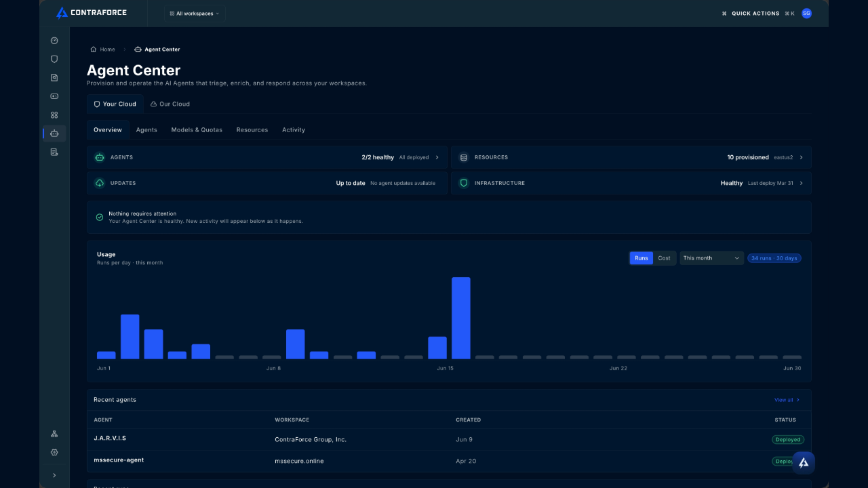Viewport: 868px width, 488px height.
Task: Select the robot Agent Center sidebar icon
Action: coord(54,134)
